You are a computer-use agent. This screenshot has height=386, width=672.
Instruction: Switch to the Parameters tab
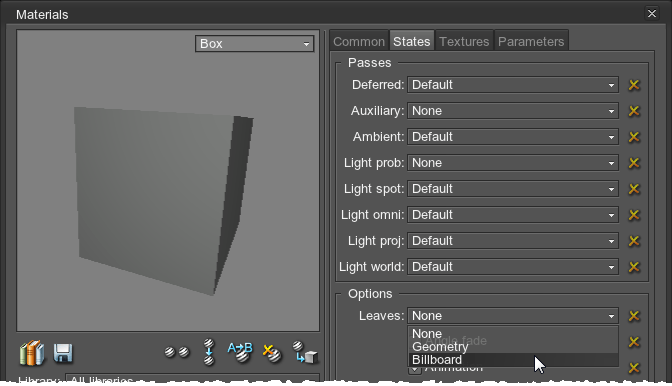coord(531,42)
